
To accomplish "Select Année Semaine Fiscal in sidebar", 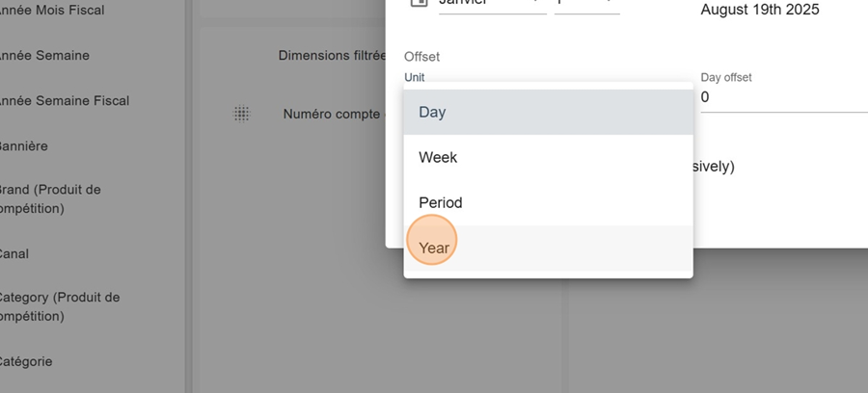I will tap(64, 100).
